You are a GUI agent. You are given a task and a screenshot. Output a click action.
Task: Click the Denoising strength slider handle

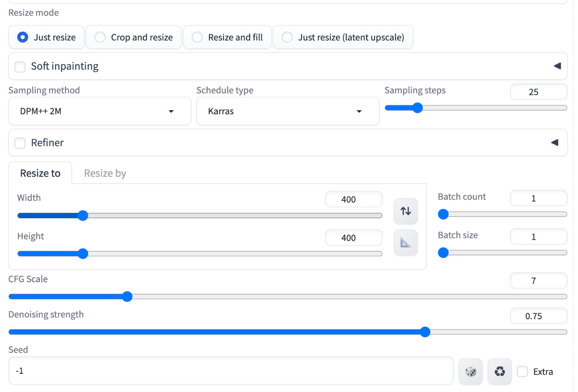[x=425, y=332]
